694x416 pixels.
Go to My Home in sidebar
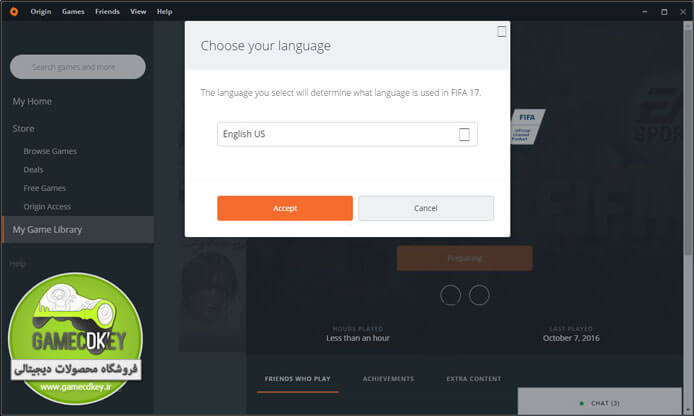pos(32,101)
